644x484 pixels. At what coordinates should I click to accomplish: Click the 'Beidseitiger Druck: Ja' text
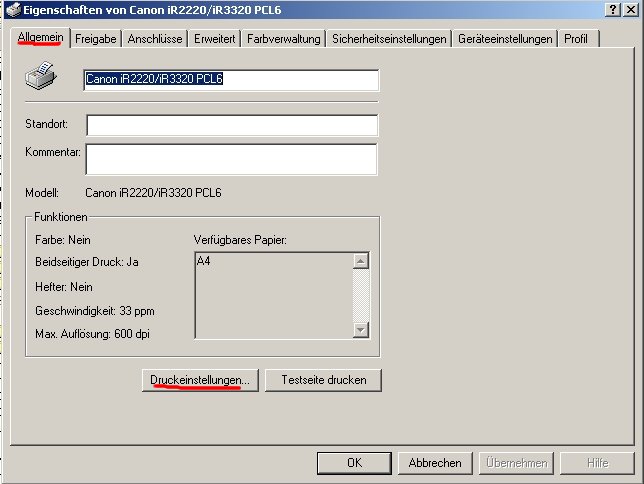pos(87,262)
